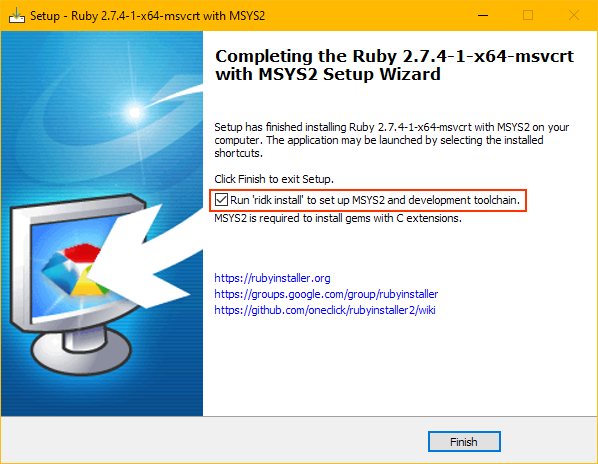Minimize the Ruby Setup window
Viewport: 598px width, 464px height.
click(x=483, y=16)
